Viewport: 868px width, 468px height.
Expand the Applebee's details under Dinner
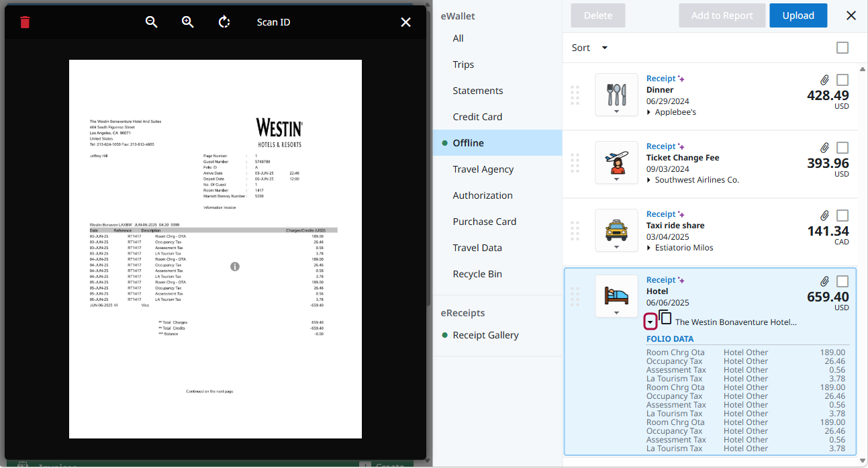[x=647, y=112]
